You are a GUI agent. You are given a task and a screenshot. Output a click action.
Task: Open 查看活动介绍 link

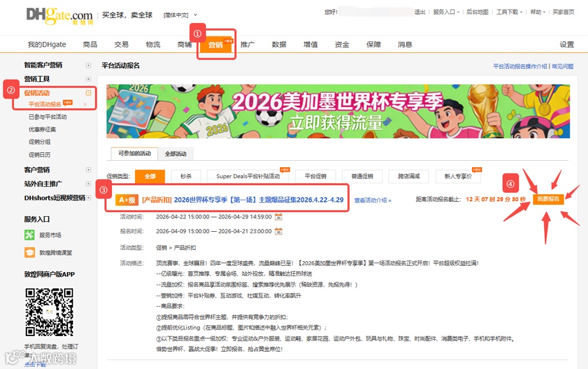coord(373,201)
